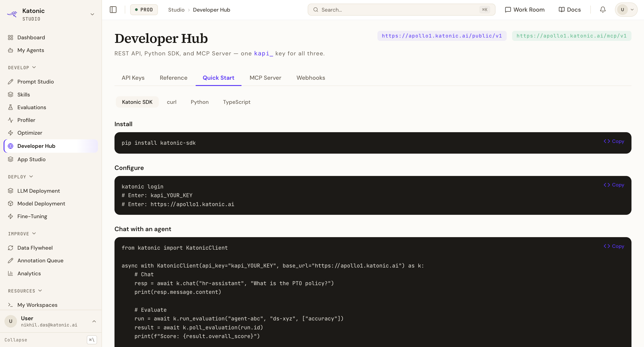The width and height of the screenshot is (644, 347).
Task: Open the Webhooks tab
Action: pos(311,78)
